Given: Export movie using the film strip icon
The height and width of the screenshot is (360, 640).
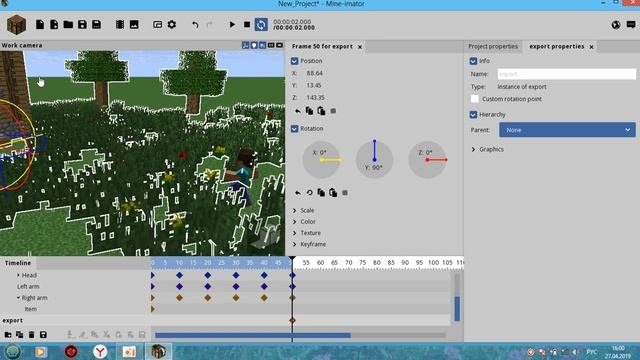Looking at the screenshot, I should 120,24.
